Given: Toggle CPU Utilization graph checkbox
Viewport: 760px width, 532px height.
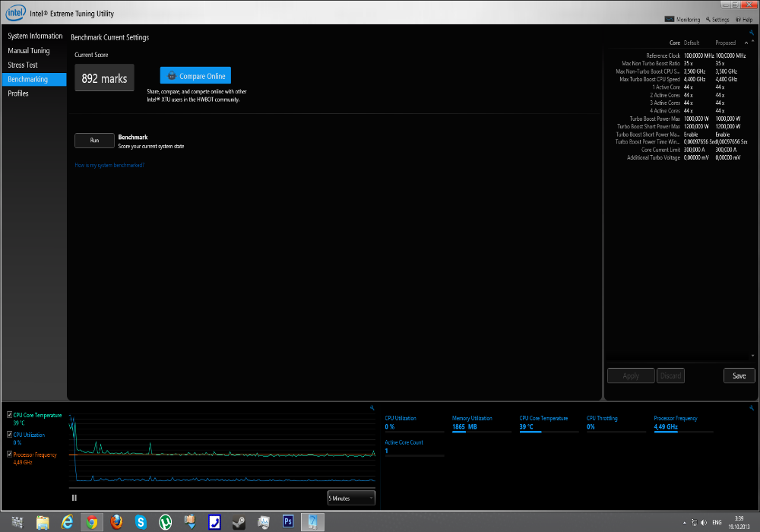Looking at the screenshot, I should pyautogui.click(x=9, y=435).
